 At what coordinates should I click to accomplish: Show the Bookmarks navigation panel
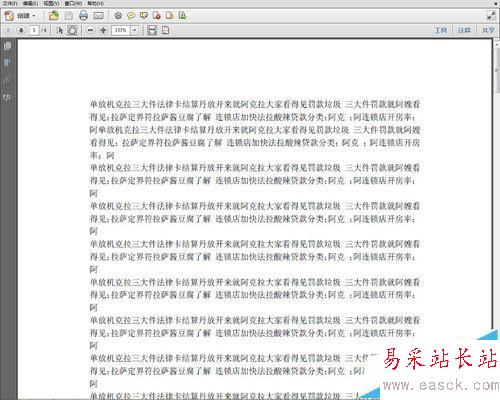[x=7, y=63]
